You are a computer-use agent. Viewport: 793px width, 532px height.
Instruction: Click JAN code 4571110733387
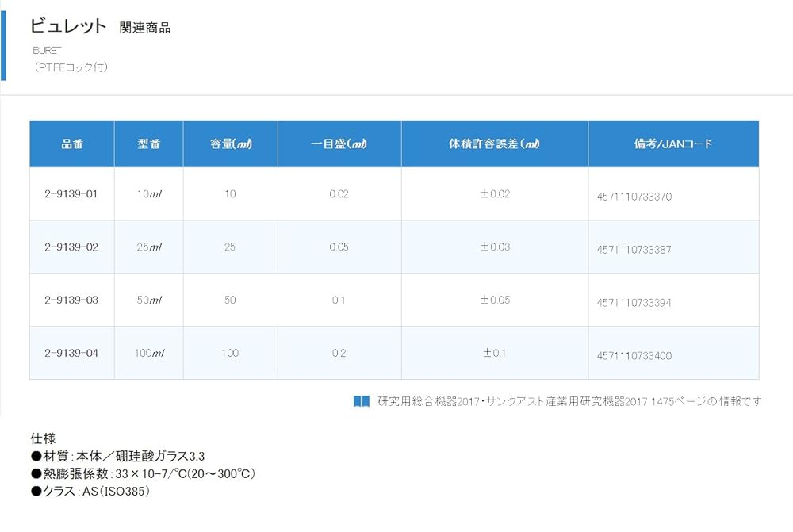tap(634, 250)
